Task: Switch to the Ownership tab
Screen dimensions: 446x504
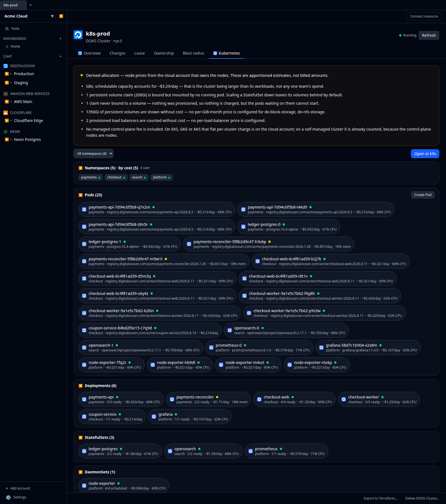Action: point(164,53)
